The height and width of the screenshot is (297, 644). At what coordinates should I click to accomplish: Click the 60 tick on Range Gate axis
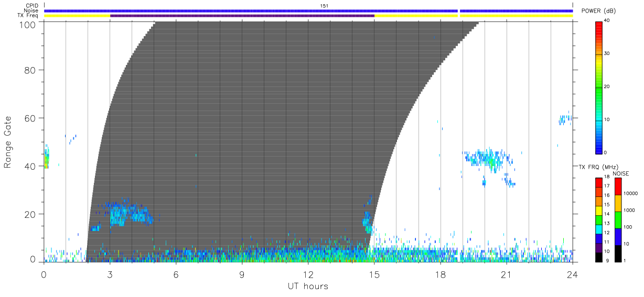pos(30,118)
